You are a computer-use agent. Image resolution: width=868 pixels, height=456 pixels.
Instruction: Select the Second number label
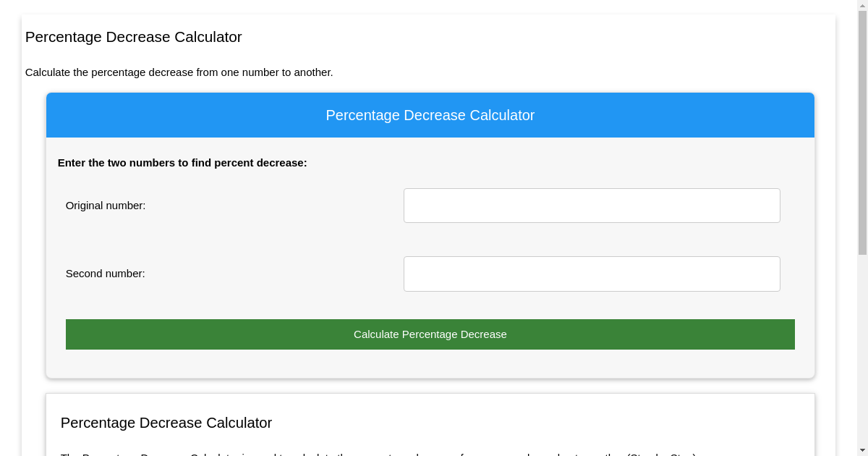[105, 274]
